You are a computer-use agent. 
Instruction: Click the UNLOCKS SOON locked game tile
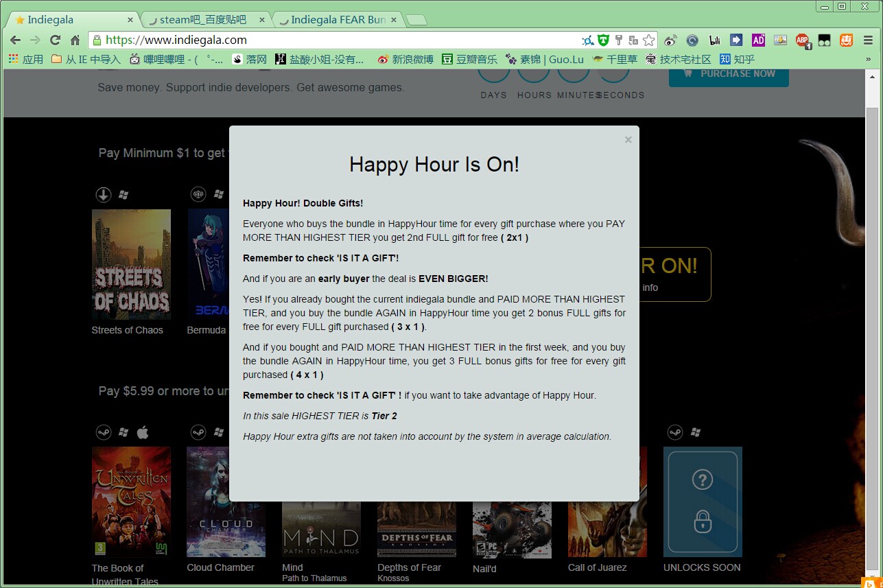tap(703, 502)
